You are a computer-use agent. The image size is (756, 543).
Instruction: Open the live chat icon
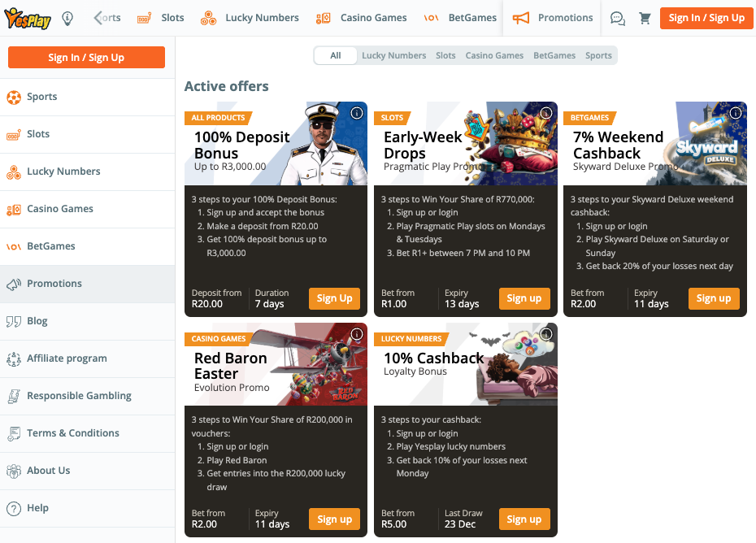point(618,18)
